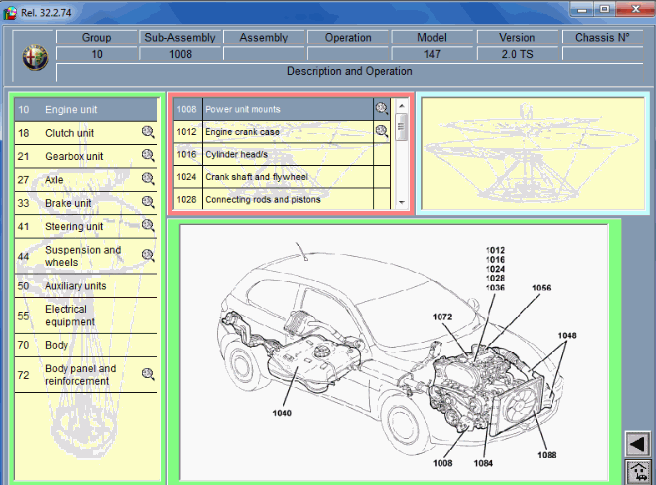Select sub-assembly 1012 Engine crank case
This screenshot has width=656, height=485.
(x=282, y=132)
